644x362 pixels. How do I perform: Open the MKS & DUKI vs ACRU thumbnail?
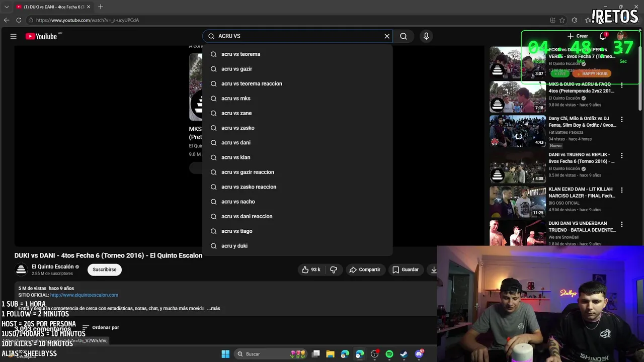point(518,97)
